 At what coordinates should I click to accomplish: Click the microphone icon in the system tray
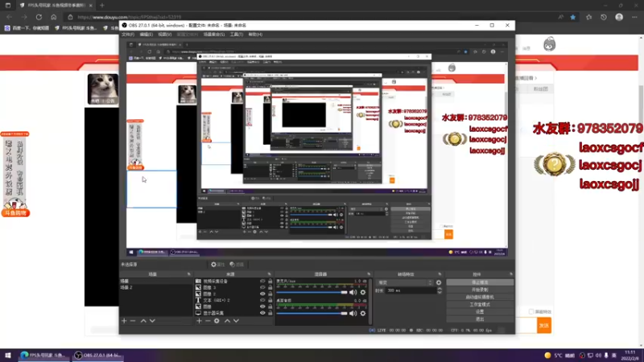(x=606, y=356)
